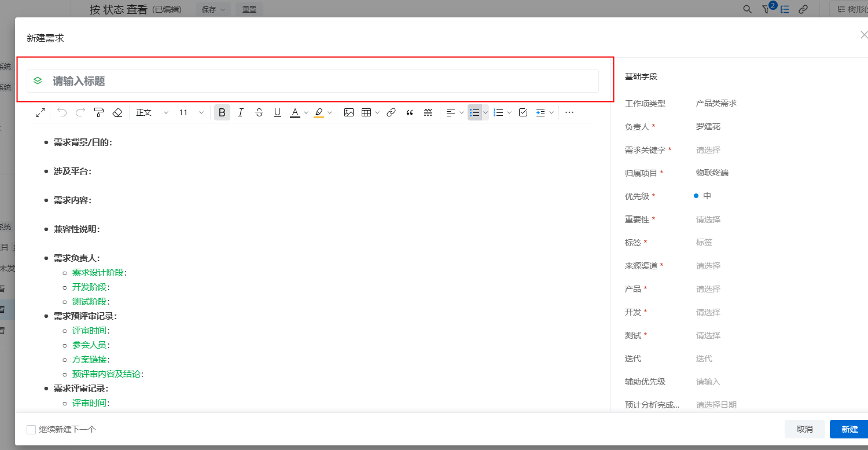This screenshot has width=868, height=450.
Task: Click the 请输入标题 title field
Action: 312,81
